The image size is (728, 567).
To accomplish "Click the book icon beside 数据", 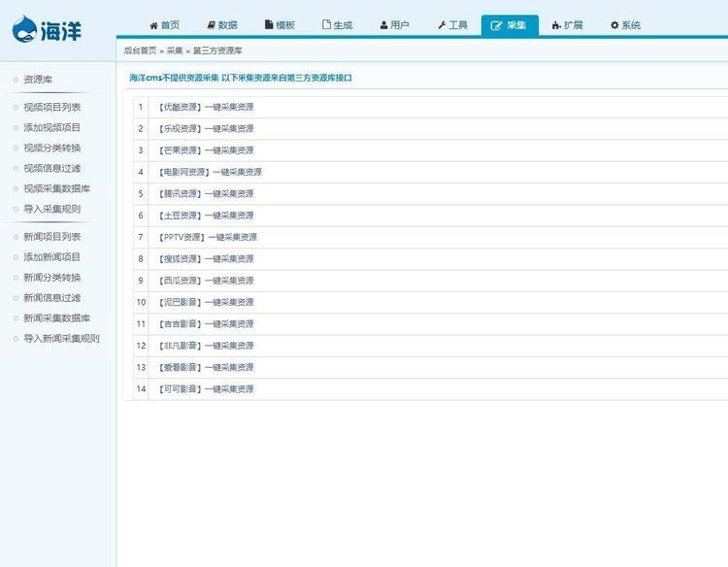I will (212, 25).
